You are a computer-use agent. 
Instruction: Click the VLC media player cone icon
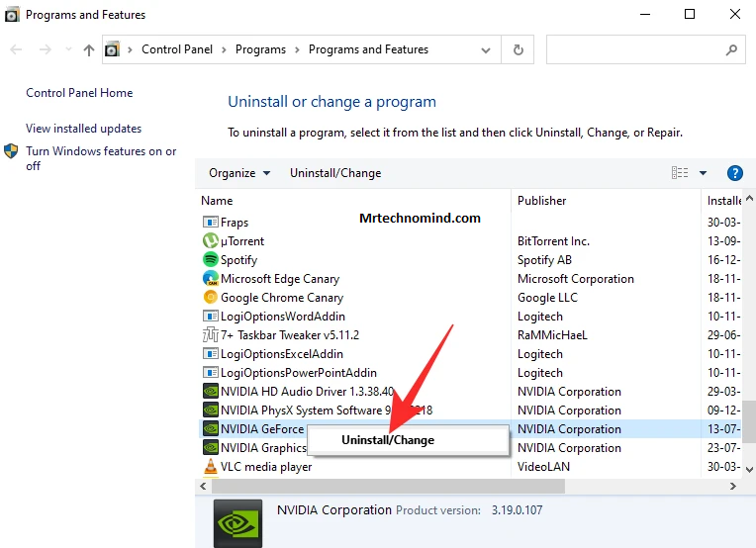[210, 467]
